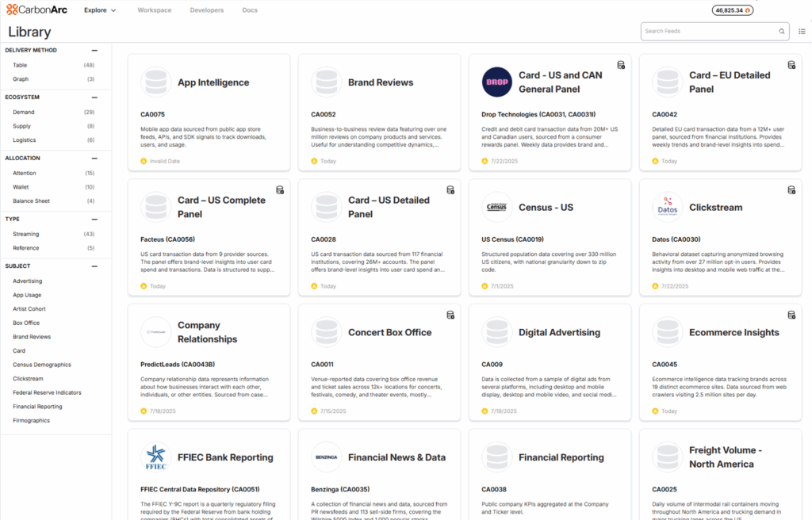Click the feed icon on Card – US Complete Panel
Image resolution: width=812 pixels, height=520 pixels.
click(280, 190)
